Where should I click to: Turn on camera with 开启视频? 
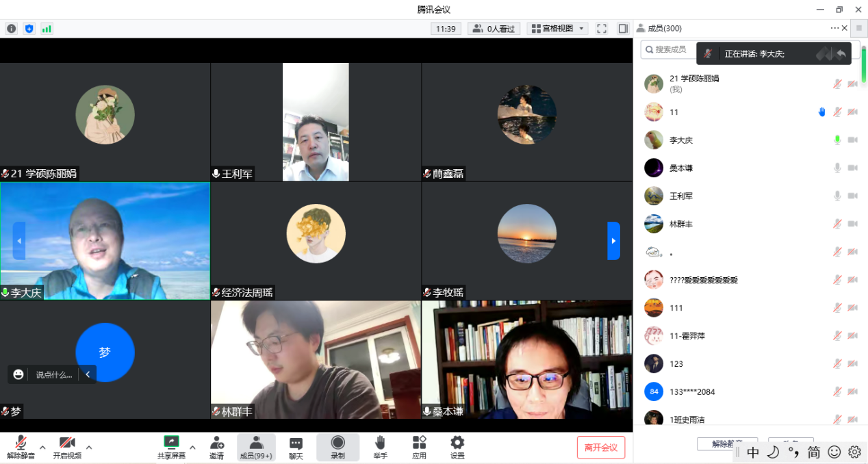coord(66,446)
